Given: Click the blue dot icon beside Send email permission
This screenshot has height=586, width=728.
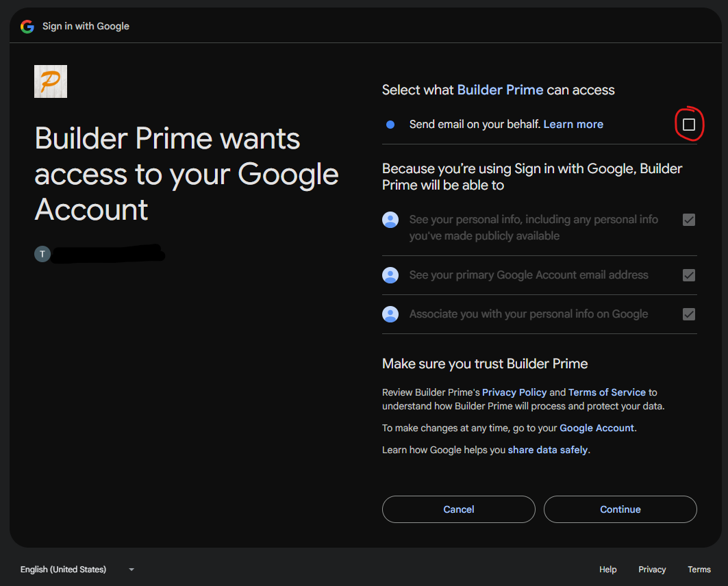Looking at the screenshot, I should (x=390, y=124).
